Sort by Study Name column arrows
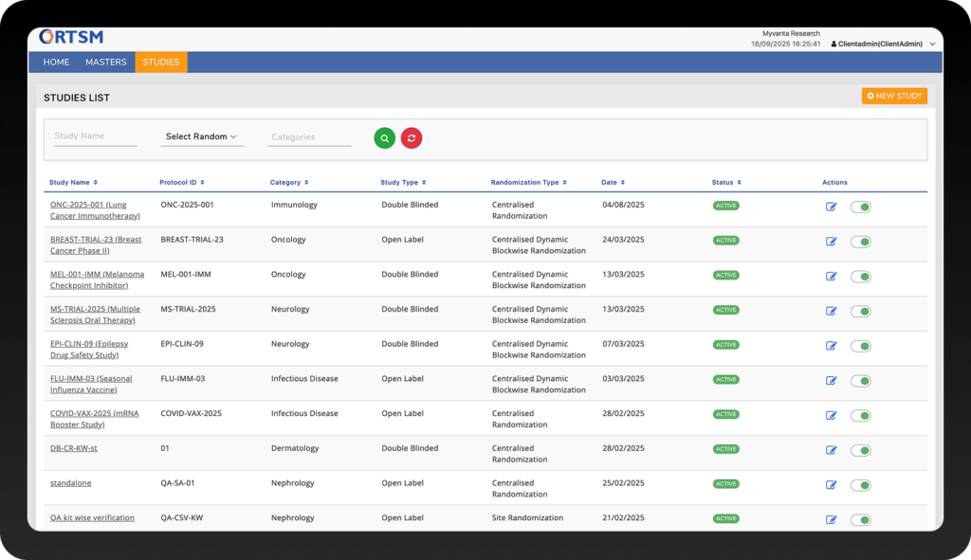 [x=95, y=182]
